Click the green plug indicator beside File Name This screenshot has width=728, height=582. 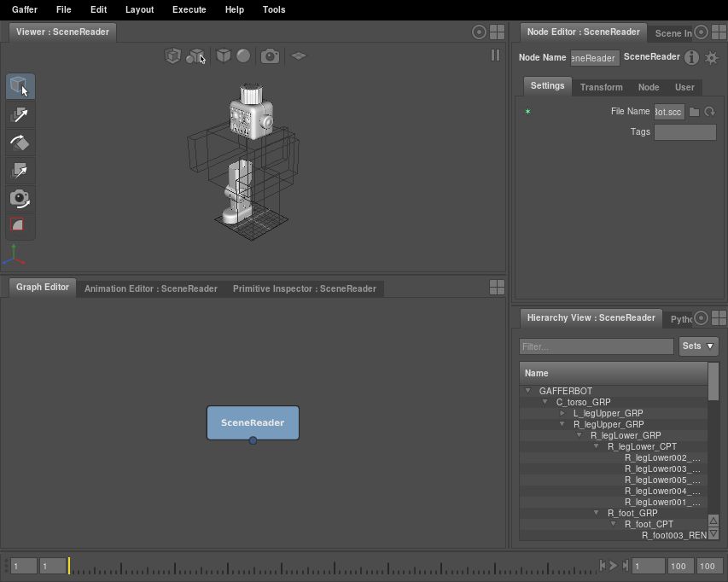pos(527,112)
